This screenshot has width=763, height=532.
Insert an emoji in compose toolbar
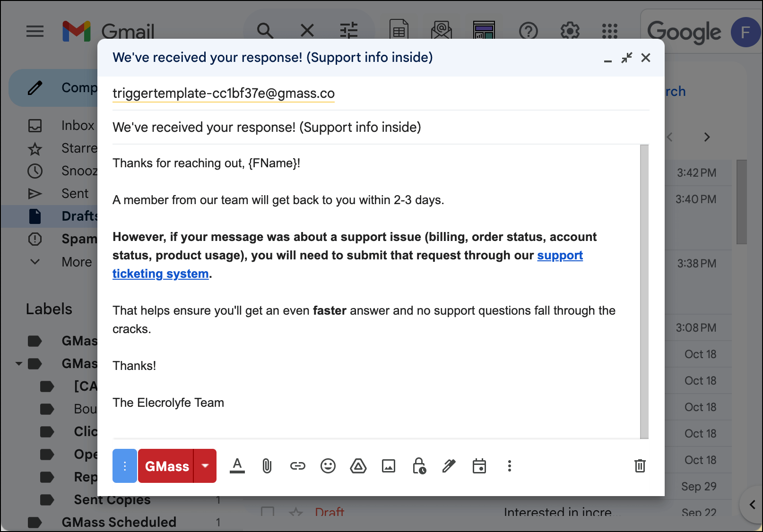tap(328, 466)
